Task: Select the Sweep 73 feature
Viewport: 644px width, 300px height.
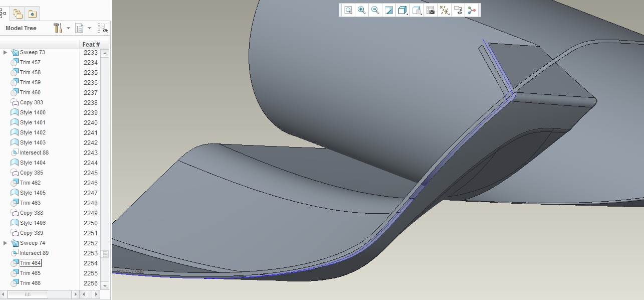Action: coord(33,52)
